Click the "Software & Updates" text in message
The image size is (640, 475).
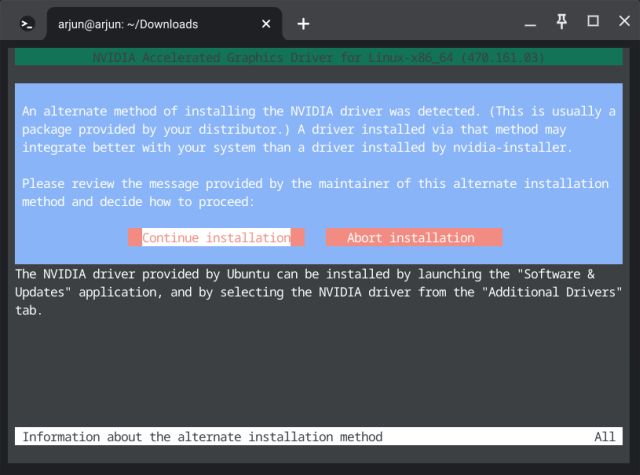(x=553, y=275)
